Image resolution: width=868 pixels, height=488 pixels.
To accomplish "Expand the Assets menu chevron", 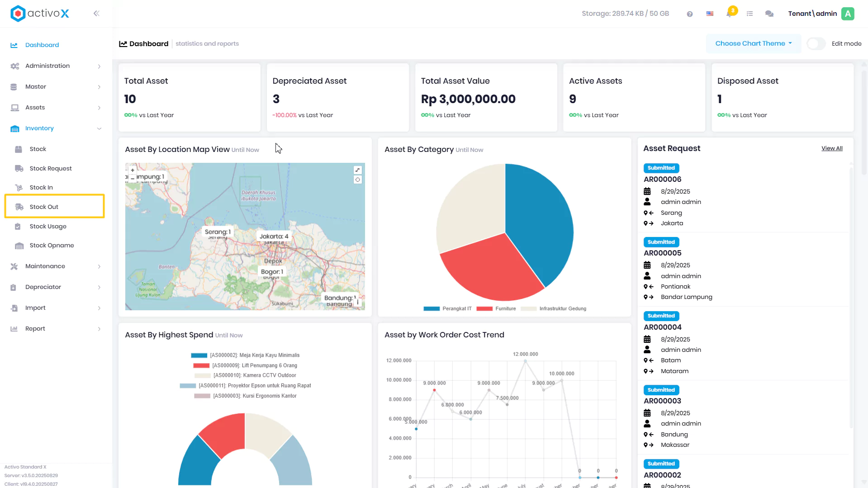I will pos(99,108).
